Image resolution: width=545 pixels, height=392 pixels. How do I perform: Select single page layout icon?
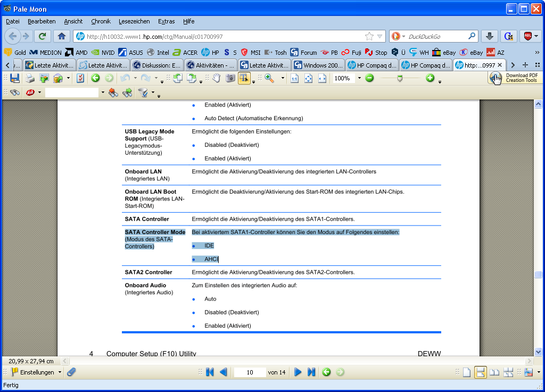click(467, 372)
